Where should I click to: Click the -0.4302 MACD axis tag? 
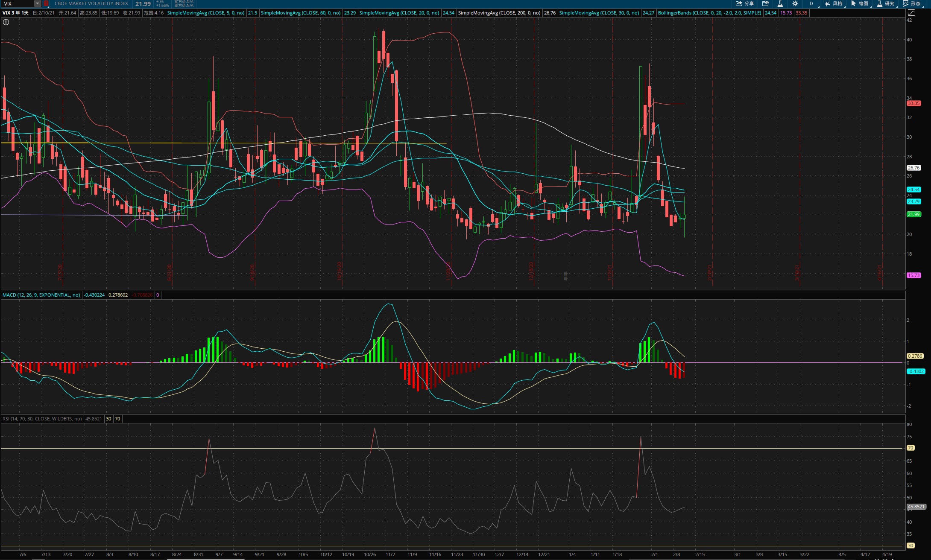(916, 371)
